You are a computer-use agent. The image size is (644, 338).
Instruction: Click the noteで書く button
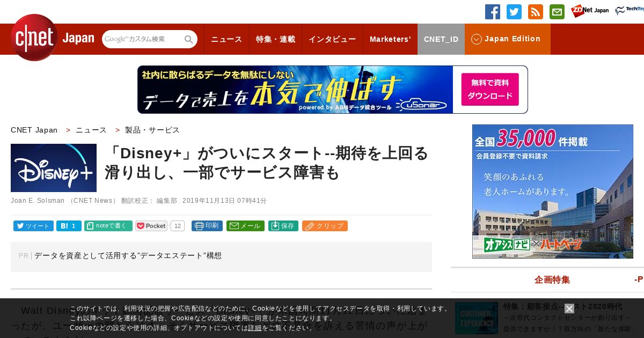tap(108, 226)
